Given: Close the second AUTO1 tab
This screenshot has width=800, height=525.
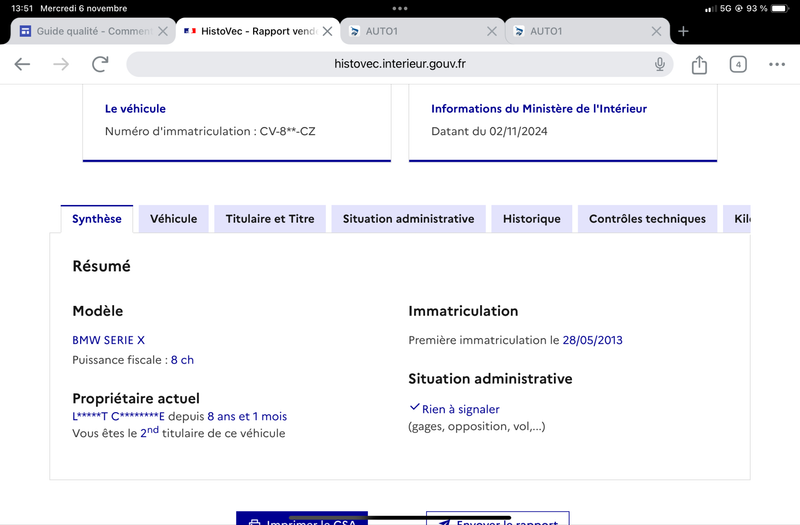Looking at the screenshot, I should click(657, 31).
